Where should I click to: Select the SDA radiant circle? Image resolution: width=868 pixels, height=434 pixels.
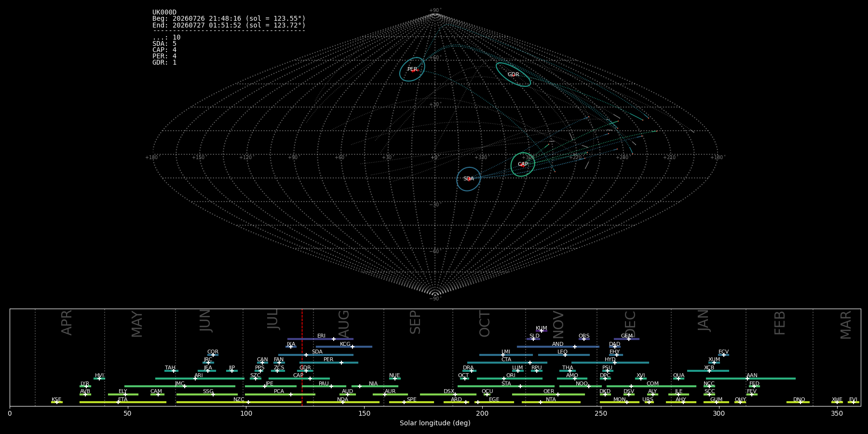tap(469, 179)
